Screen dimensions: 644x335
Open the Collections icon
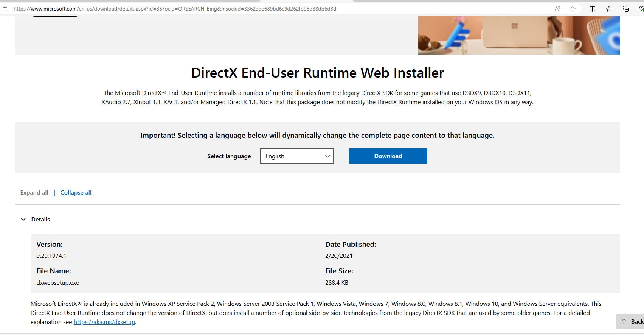[626, 9]
